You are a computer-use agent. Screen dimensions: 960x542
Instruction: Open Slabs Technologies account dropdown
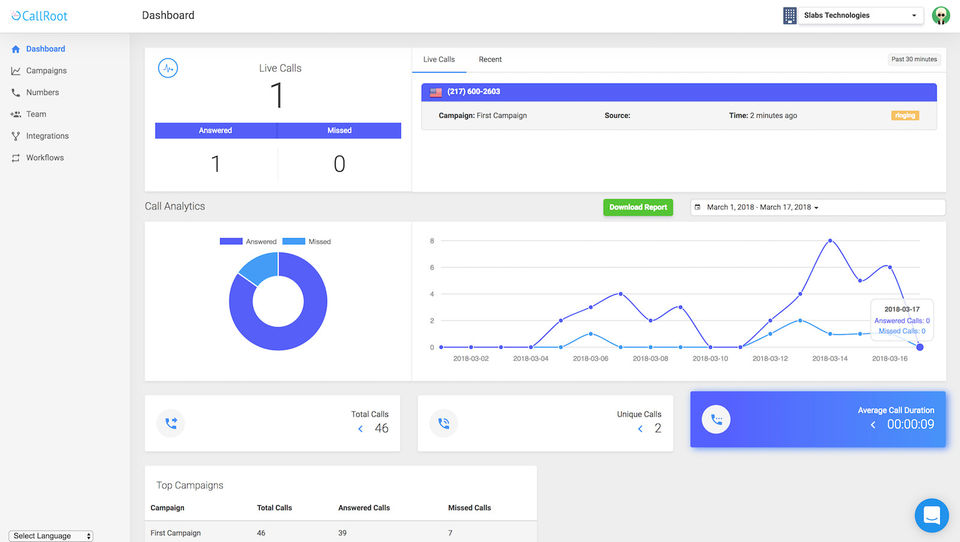861,15
